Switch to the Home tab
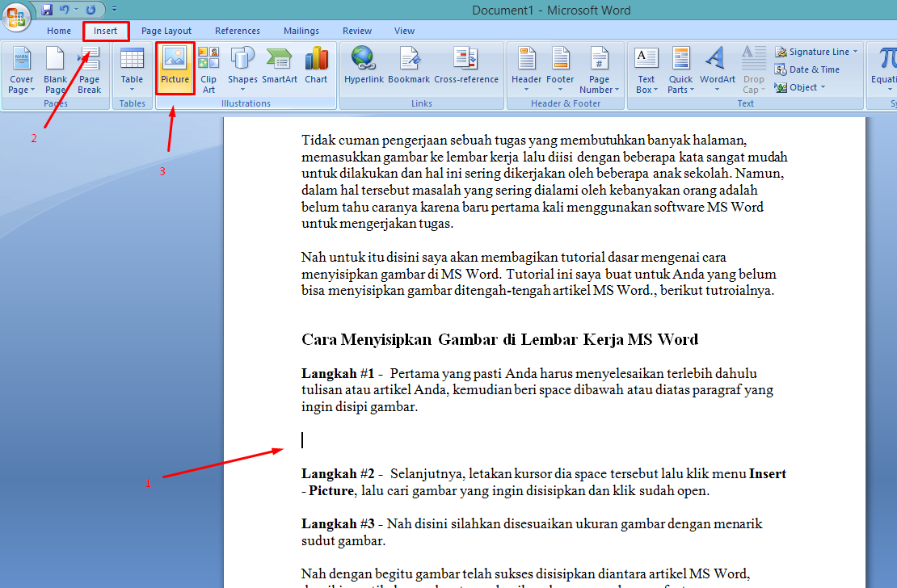Viewport: 897px width, 588px height. click(59, 31)
